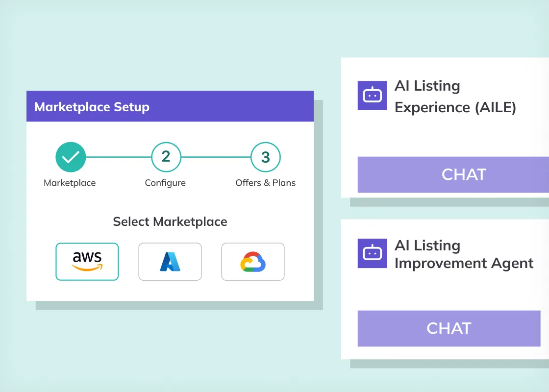Image resolution: width=549 pixels, height=392 pixels.
Task: Click the AI Listing Experience bot icon
Action: [372, 96]
